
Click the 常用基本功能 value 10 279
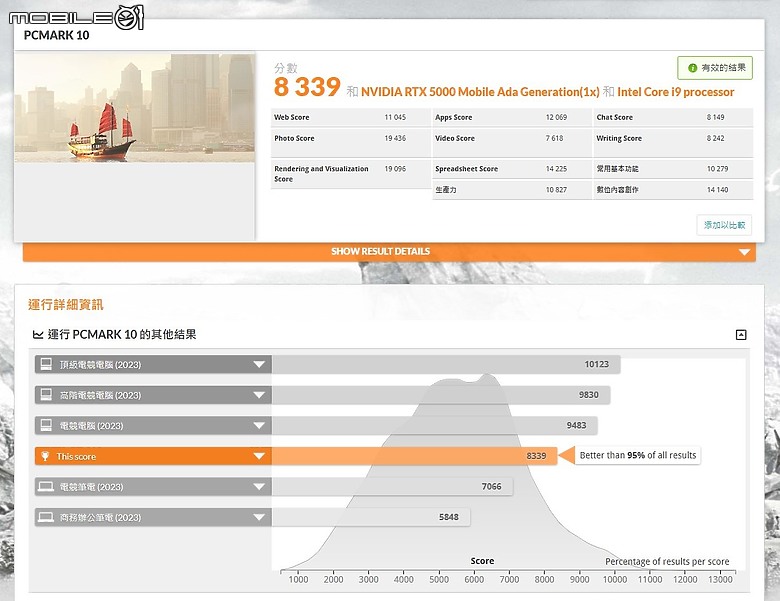[x=717, y=169]
